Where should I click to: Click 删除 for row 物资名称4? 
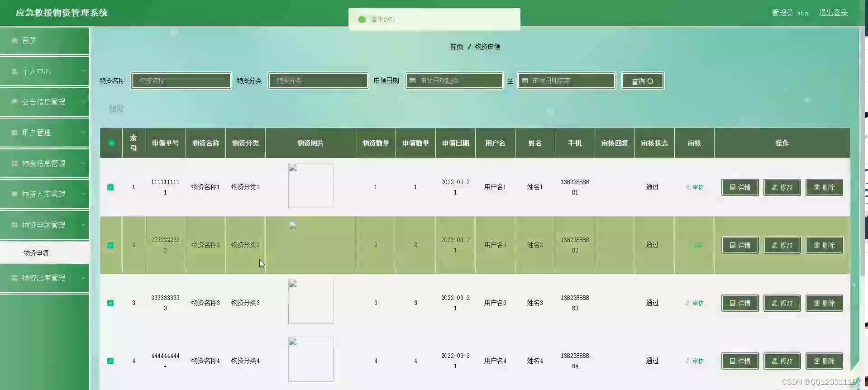(x=824, y=361)
